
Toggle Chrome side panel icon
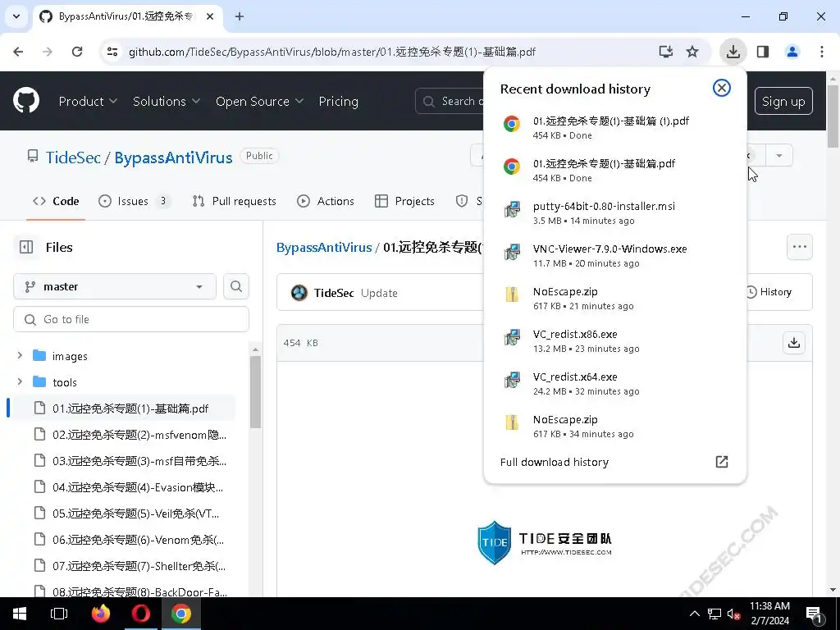pyautogui.click(x=763, y=52)
